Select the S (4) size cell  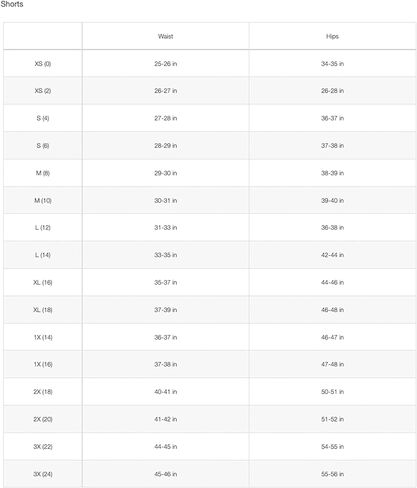43,118
